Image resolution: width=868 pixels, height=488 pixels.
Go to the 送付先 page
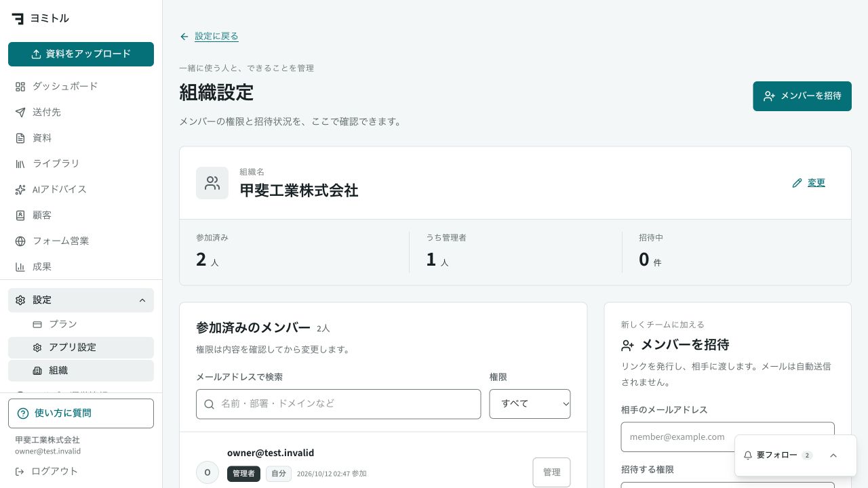81,113
